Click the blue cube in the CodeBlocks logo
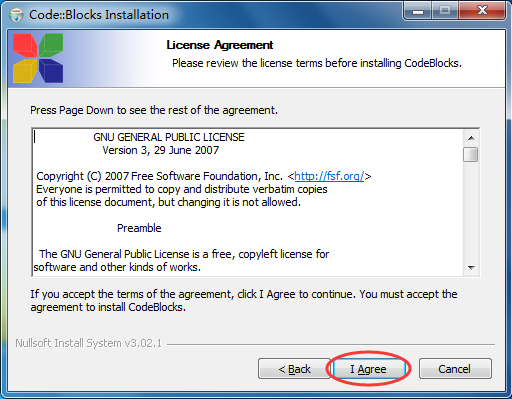 [51, 71]
